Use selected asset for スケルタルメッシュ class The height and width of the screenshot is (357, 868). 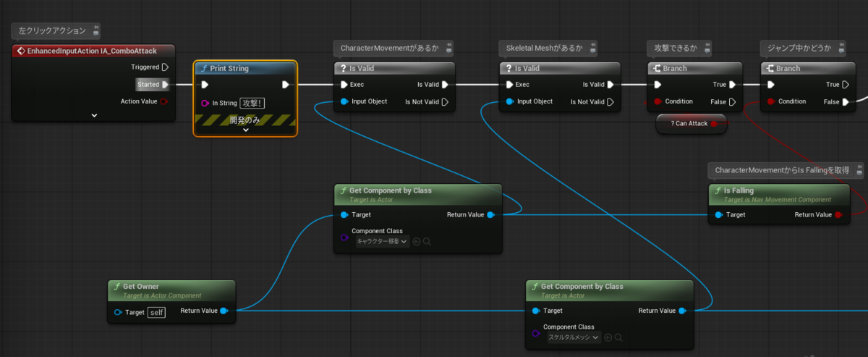pos(608,337)
